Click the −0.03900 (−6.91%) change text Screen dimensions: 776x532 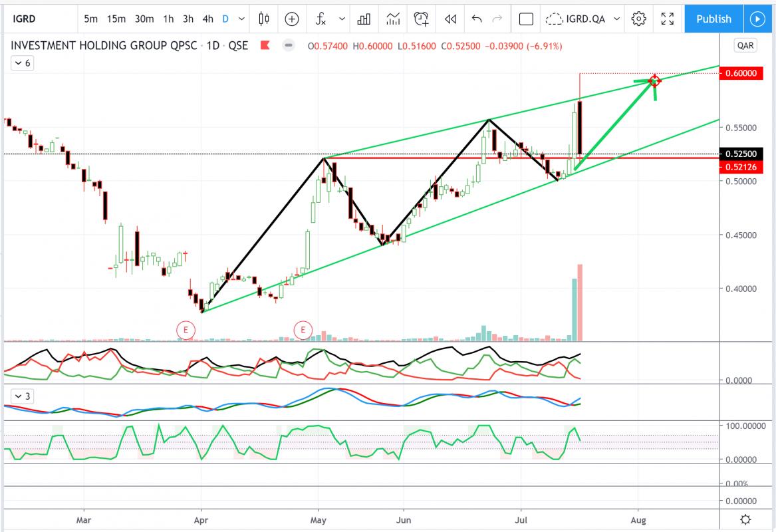point(523,46)
